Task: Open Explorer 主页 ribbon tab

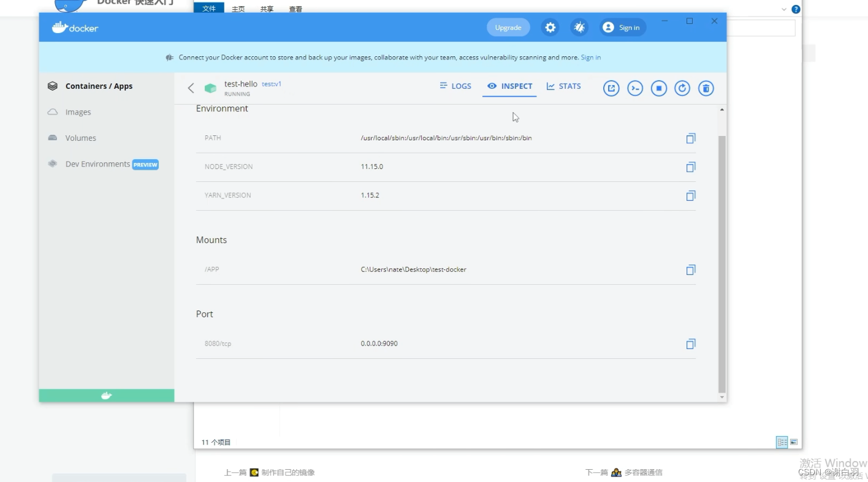Action: click(x=238, y=9)
